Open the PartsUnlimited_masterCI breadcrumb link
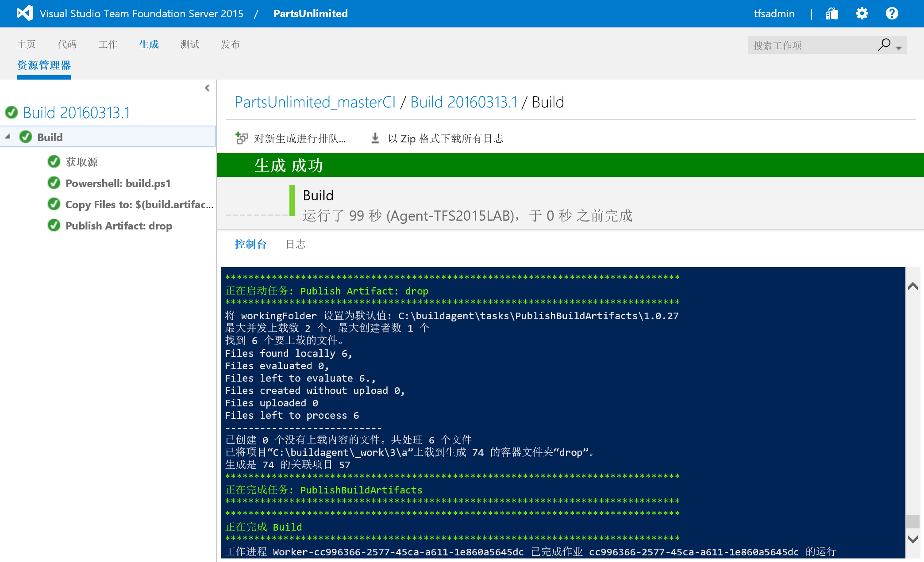Image resolution: width=924 pixels, height=562 pixels. (x=315, y=102)
